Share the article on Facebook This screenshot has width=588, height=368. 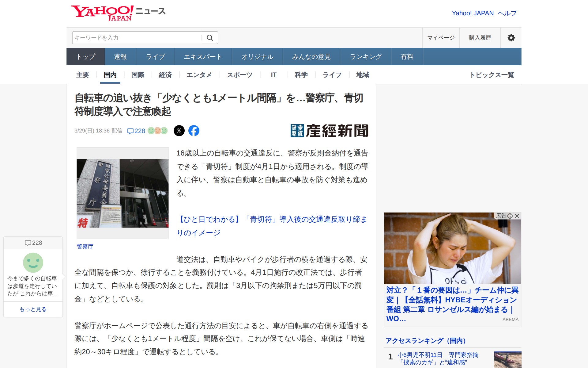(x=194, y=131)
